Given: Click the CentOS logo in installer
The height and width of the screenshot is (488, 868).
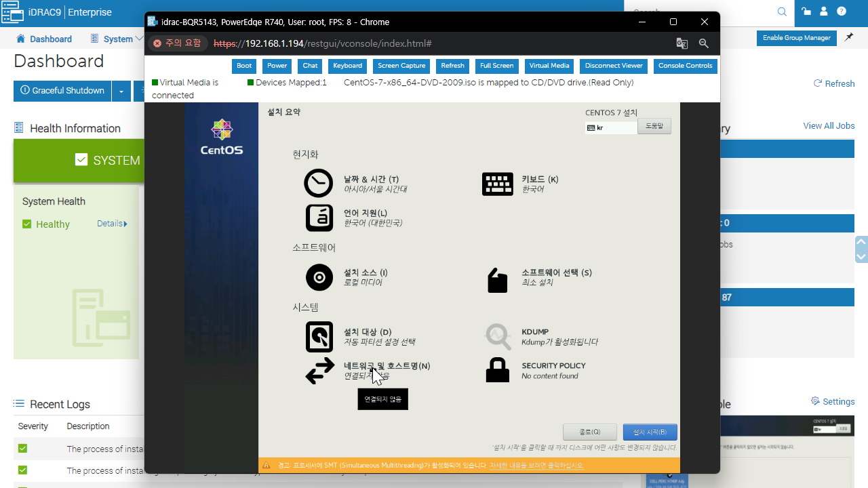Looking at the screenshot, I should pos(222,137).
